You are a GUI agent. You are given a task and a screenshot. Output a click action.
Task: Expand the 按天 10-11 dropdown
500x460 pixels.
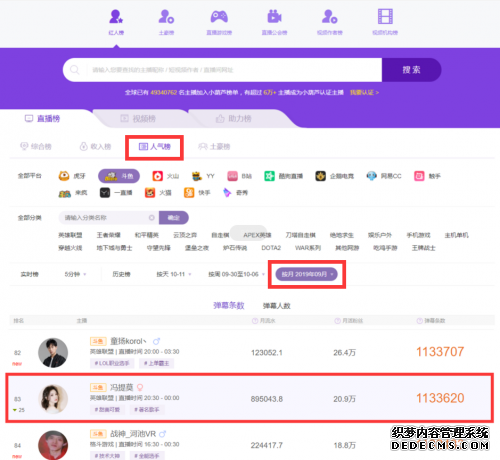click(x=174, y=274)
